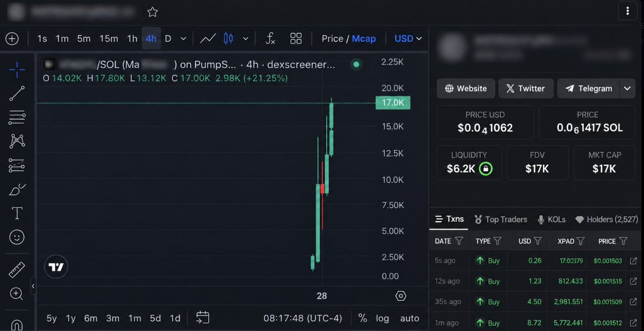
Task: Switch to the Top Traders tab
Action: click(501, 219)
